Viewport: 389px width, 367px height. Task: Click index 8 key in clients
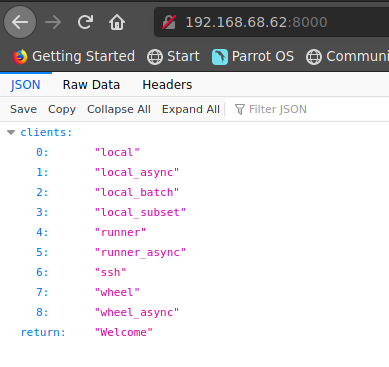coord(42,312)
